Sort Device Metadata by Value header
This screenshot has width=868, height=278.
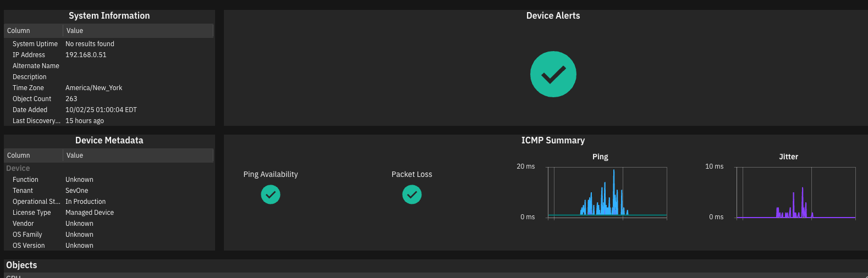click(75, 155)
